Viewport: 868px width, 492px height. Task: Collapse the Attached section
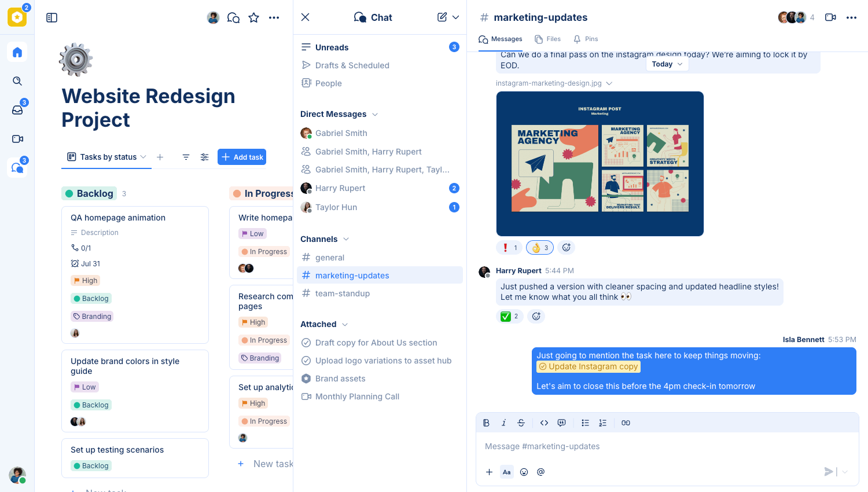coord(345,325)
